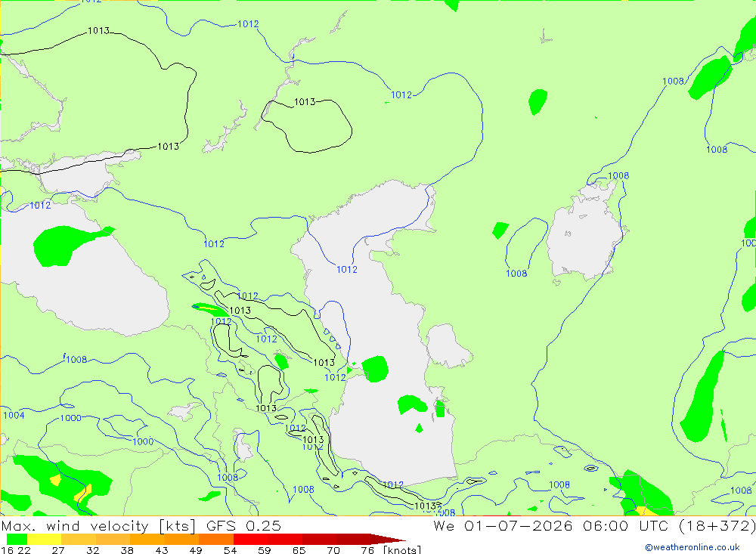756x554 pixels.
Task: Click the '(18+372)' forecast offset text
Action: pyautogui.click(x=717, y=525)
